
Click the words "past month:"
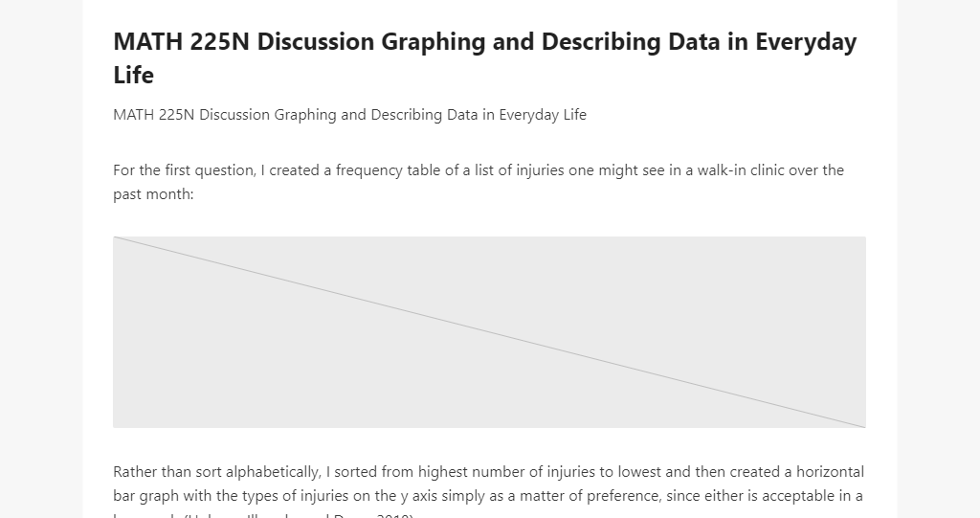coord(153,194)
